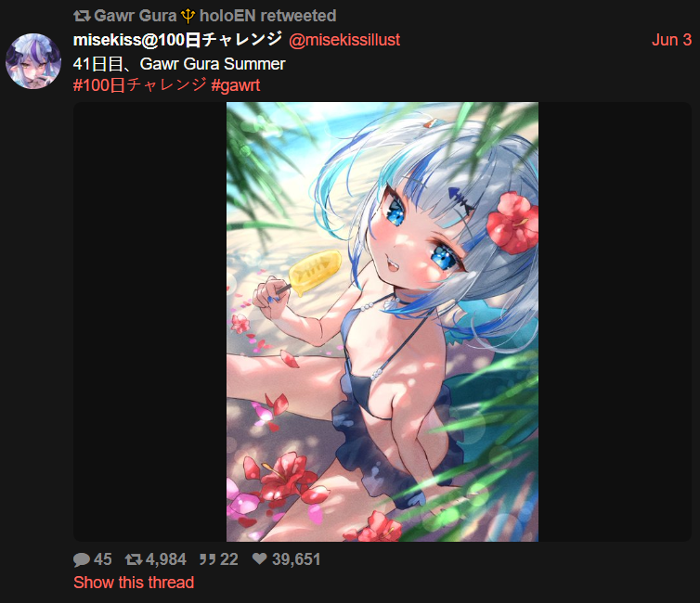Open the Jun 3 tweet date link
This screenshot has width=700, height=603.
coord(671,40)
